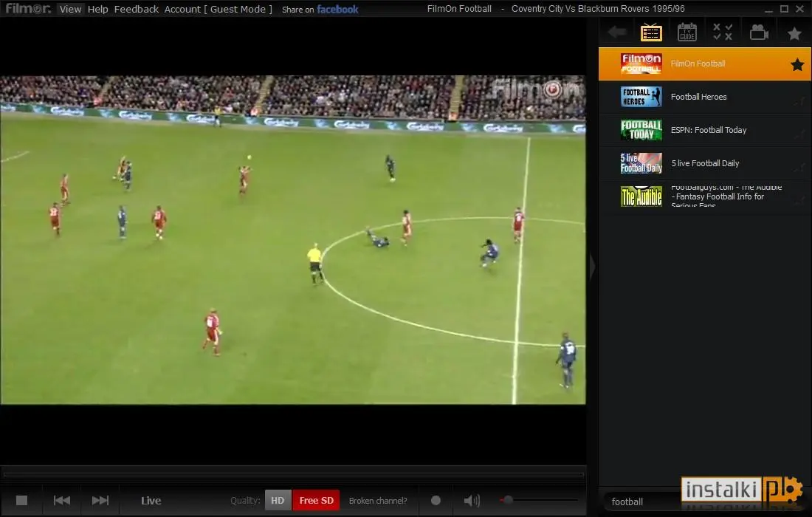Click the channel filter checkmarks icon
This screenshot has height=517, width=812.
click(x=723, y=32)
